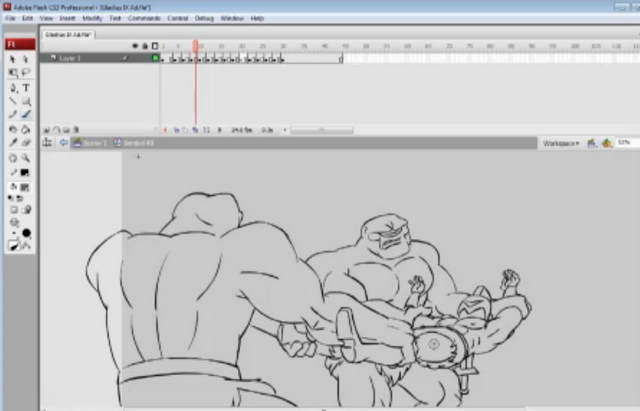Open the Help menu
Screen dimensions: 640x411
[257, 18]
